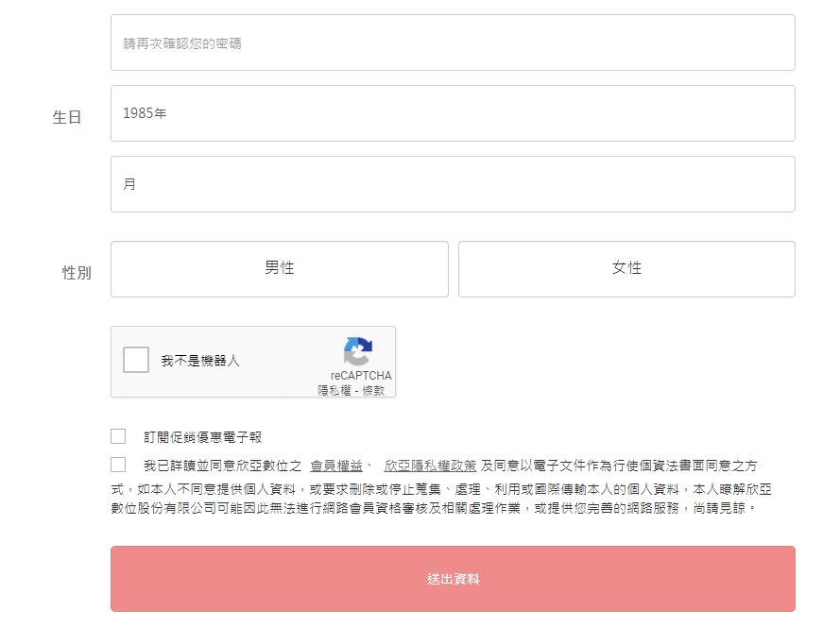Select 男性 as gender

coord(280,269)
